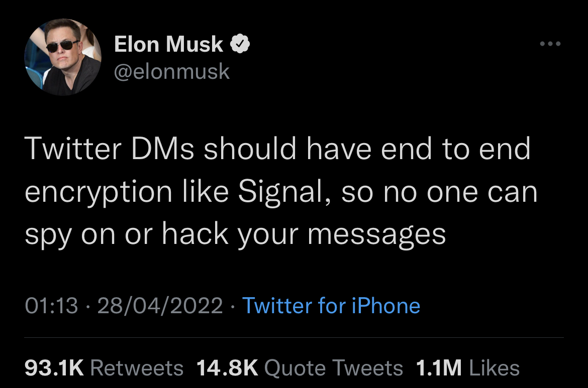Click the word encryption in the tweet
The image size is (588, 388).
[98, 193]
